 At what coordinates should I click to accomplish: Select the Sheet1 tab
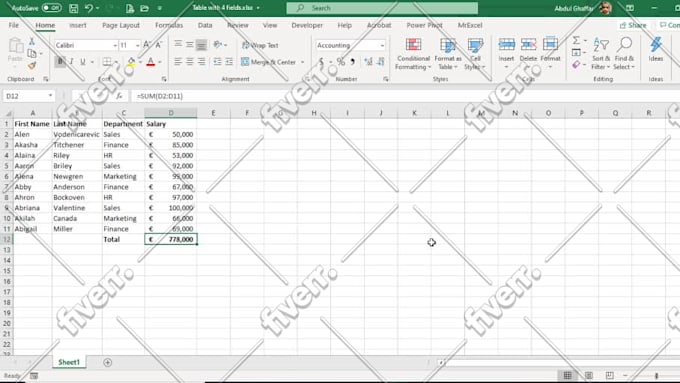(x=69, y=362)
